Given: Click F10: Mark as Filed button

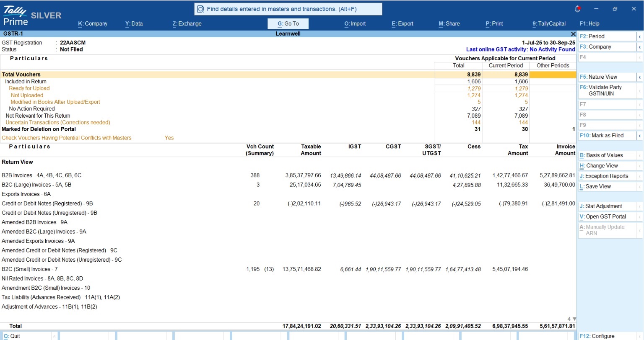Looking at the screenshot, I should [608, 135].
